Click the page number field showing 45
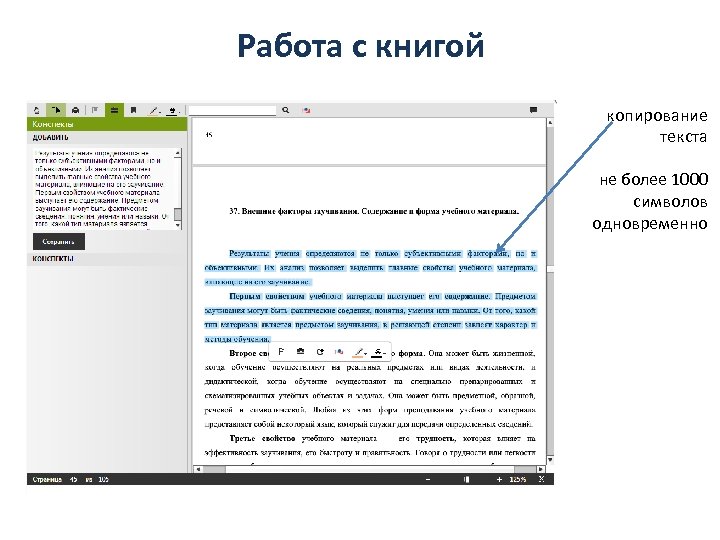The height and width of the screenshot is (540, 720). (x=73, y=479)
